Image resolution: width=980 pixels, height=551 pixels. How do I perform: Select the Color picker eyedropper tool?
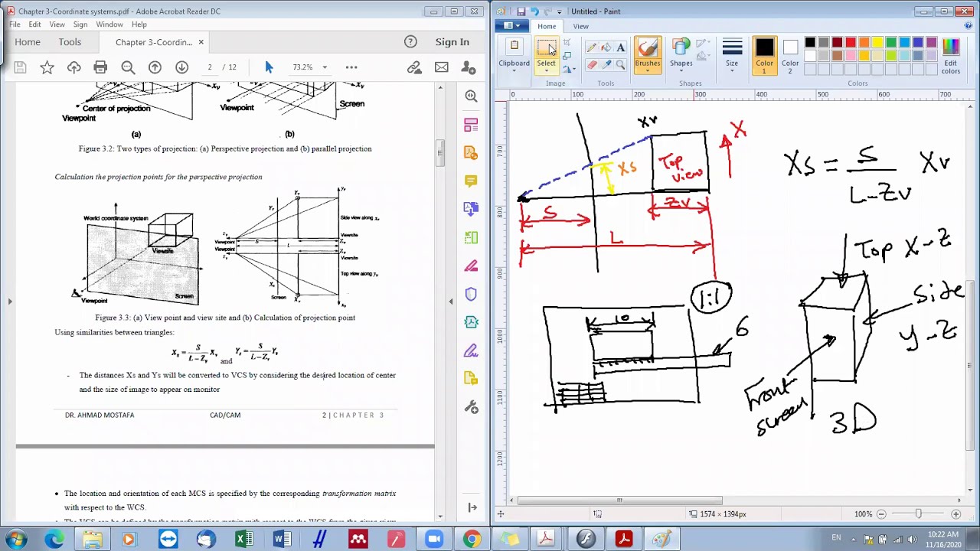[x=606, y=65]
